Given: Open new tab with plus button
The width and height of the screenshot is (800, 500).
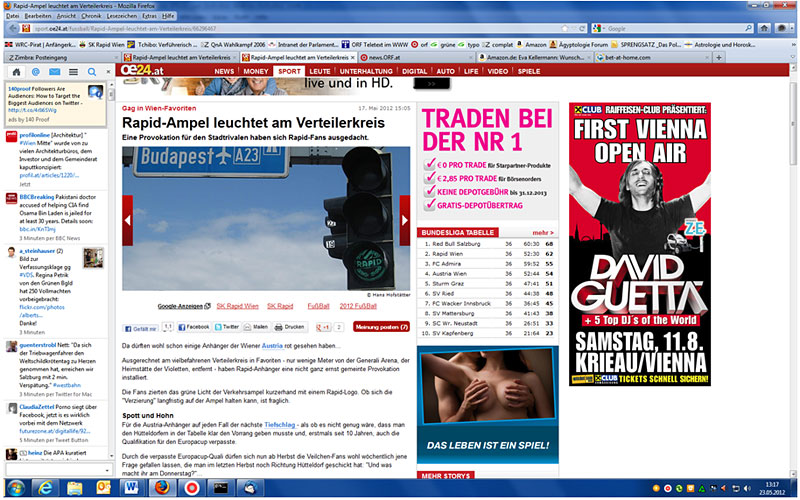Looking at the screenshot, I should click(718, 58).
